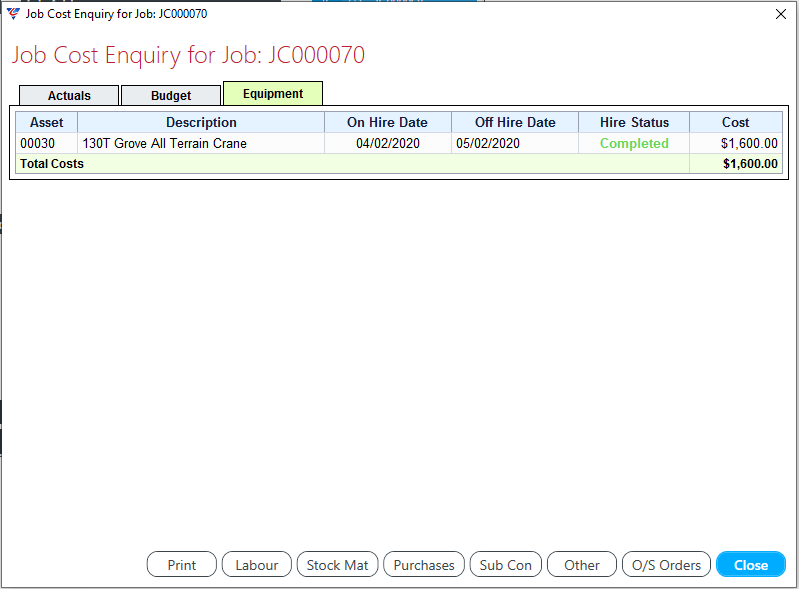Screen dimensions: 799x589
Task: Open the Budget tab
Action: pos(171,96)
